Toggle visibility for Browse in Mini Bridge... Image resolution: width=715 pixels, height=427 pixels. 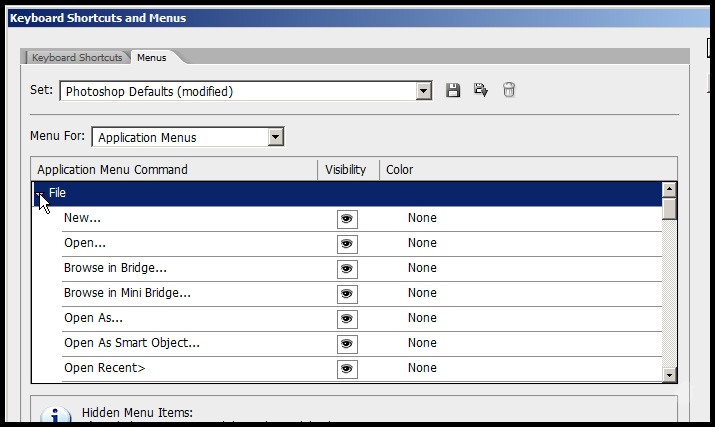347,293
